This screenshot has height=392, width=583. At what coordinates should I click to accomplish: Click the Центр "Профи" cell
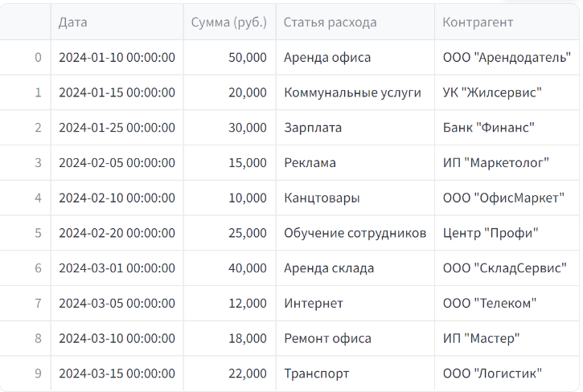507,233
